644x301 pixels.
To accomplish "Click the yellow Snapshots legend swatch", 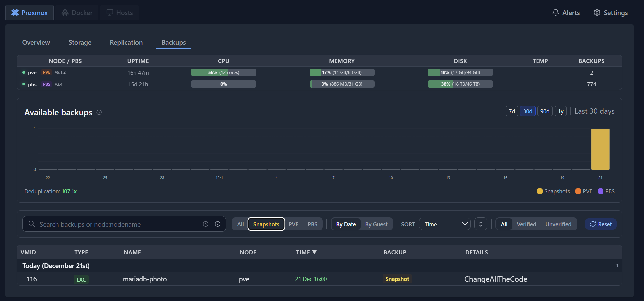I will 540,191.
